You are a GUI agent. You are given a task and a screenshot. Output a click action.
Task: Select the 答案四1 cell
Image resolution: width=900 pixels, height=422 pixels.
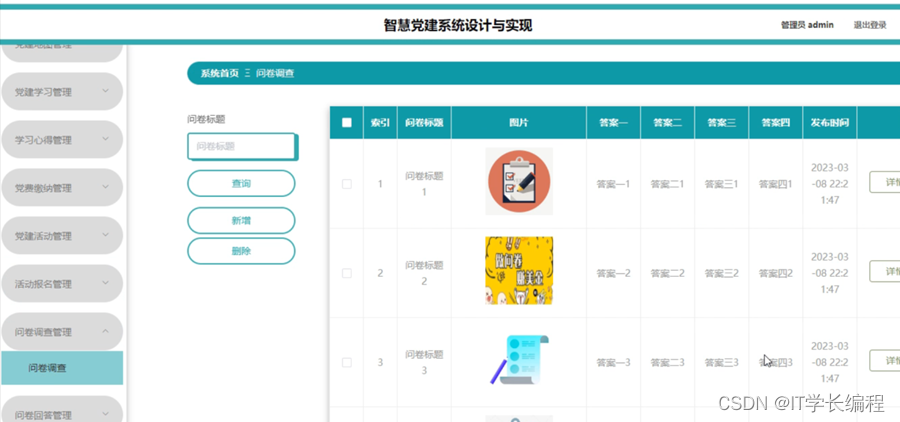point(775,184)
